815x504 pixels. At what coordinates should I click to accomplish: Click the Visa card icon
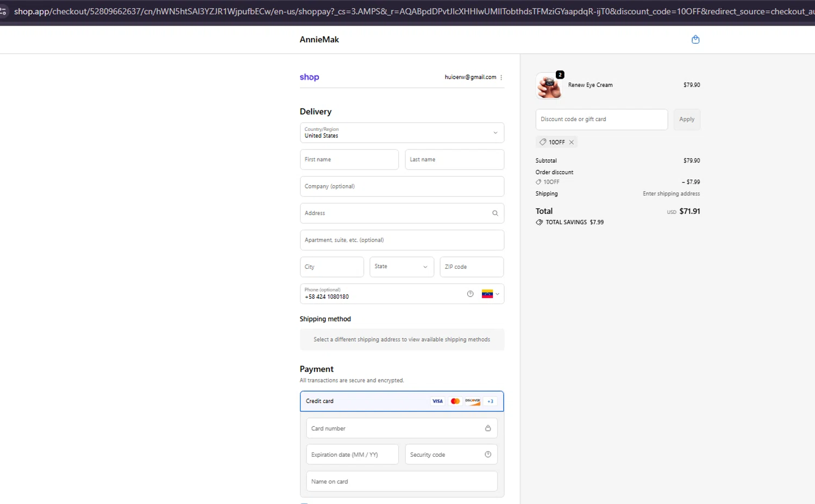(x=437, y=401)
